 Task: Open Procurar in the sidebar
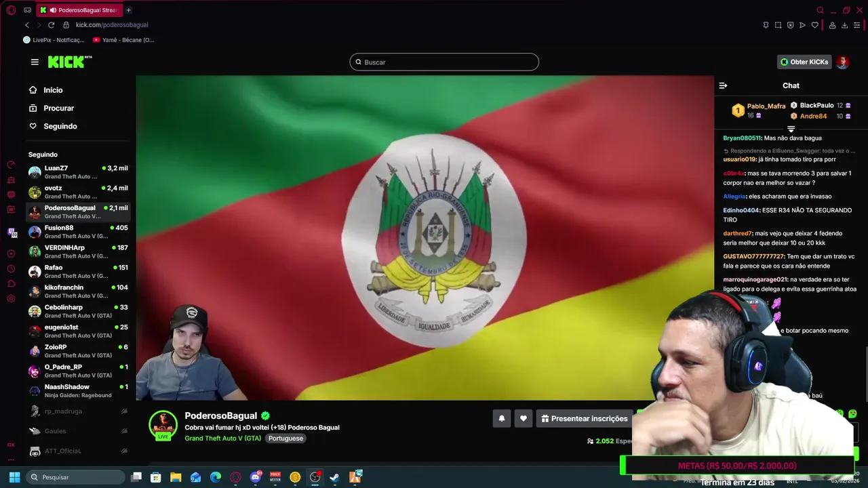[x=52, y=108]
